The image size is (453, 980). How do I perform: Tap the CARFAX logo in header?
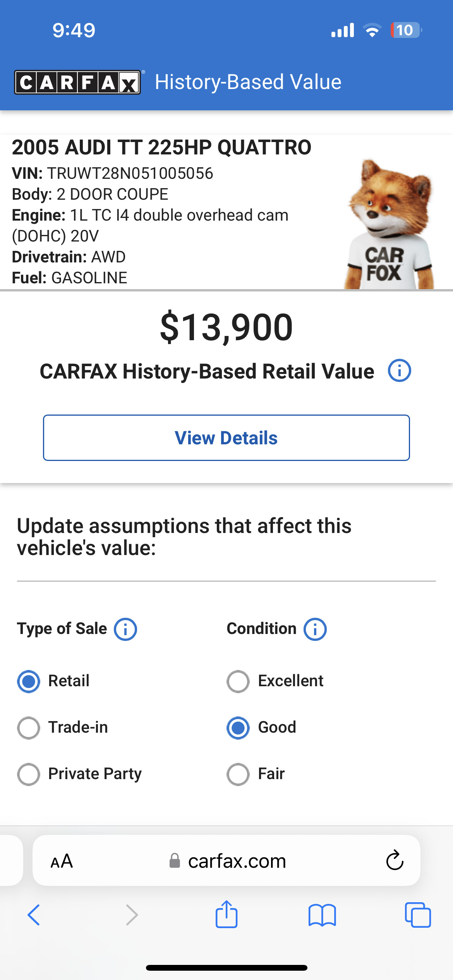click(78, 82)
